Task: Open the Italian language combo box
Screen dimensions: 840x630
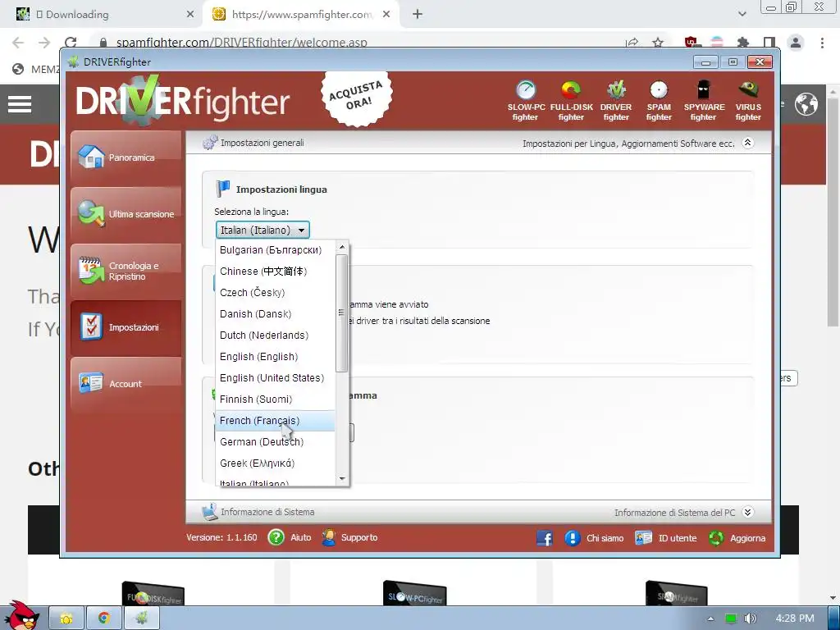Action: (262, 230)
